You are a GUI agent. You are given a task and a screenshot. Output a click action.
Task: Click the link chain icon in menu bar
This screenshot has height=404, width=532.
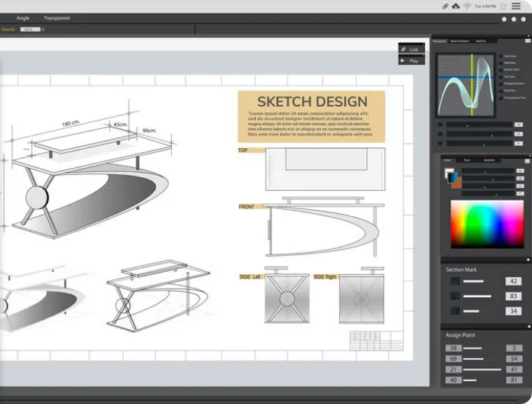(x=446, y=6)
